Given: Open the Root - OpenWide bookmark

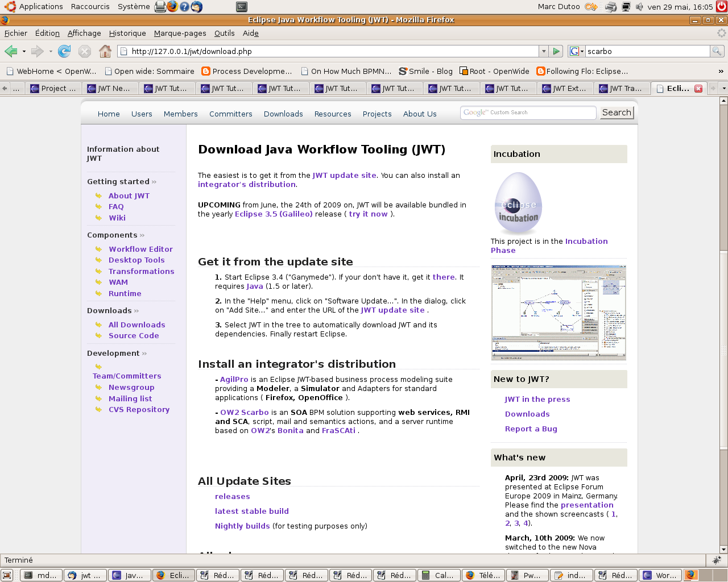Looking at the screenshot, I should pyautogui.click(x=494, y=71).
